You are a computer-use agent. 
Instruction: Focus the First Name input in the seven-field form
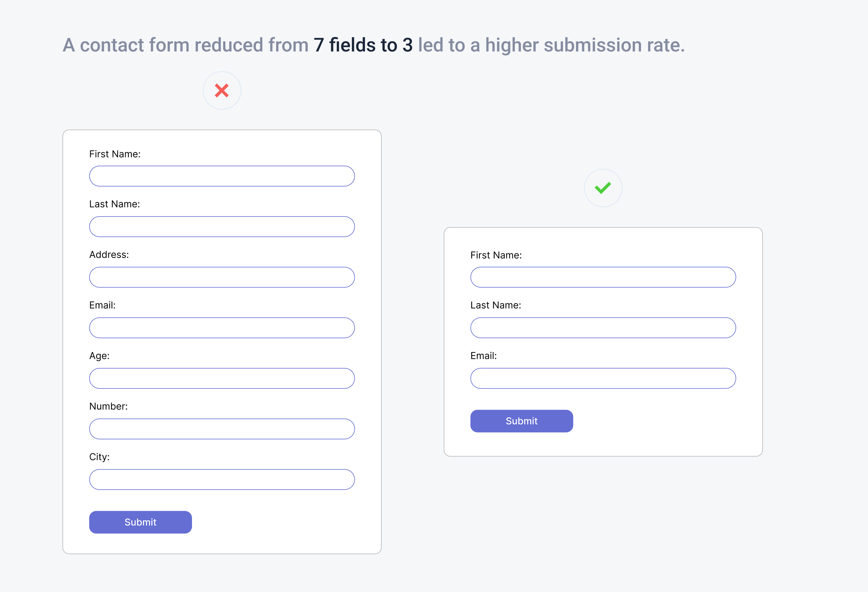222,176
